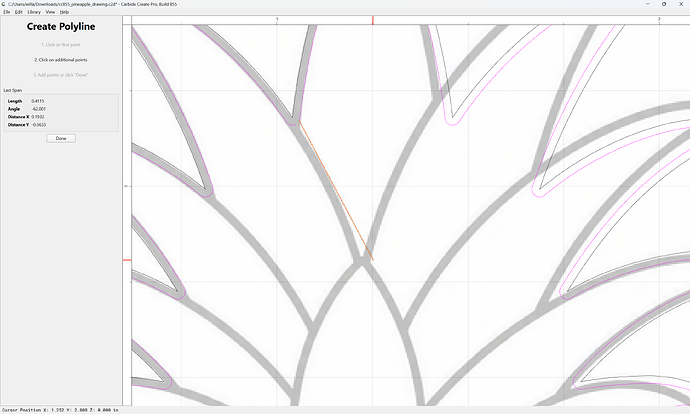Viewport: 690px width, 414px height.
Task: Click the Distance Y value -0.3633
Action: (x=39, y=125)
